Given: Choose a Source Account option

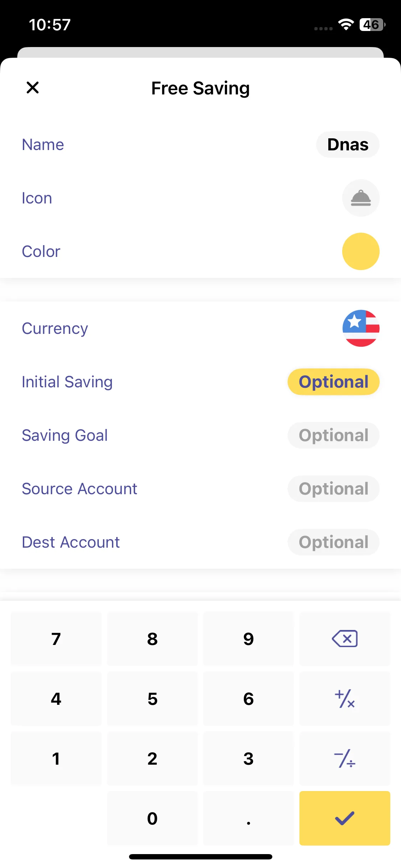Looking at the screenshot, I should (x=333, y=489).
